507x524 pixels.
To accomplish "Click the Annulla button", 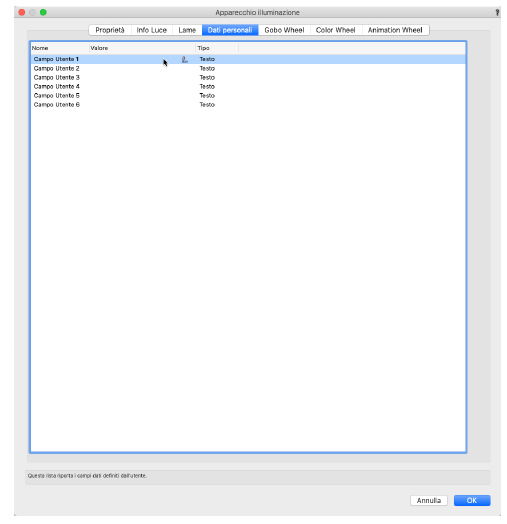I will (429, 500).
